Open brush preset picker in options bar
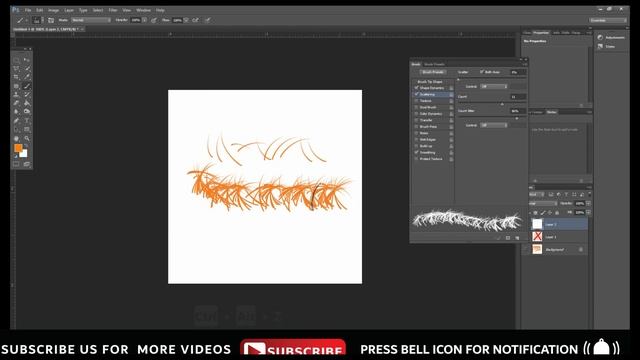The width and height of the screenshot is (640, 360). coord(37,20)
